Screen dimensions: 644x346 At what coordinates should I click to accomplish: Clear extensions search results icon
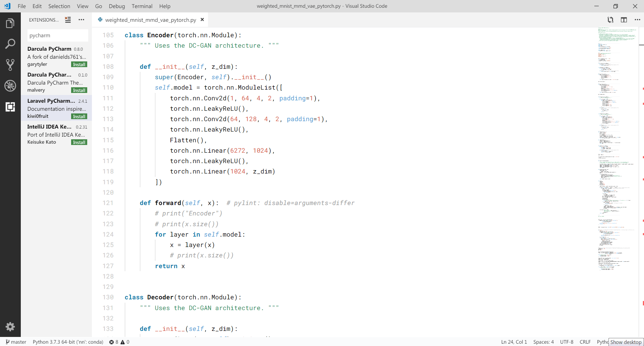point(68,20)
